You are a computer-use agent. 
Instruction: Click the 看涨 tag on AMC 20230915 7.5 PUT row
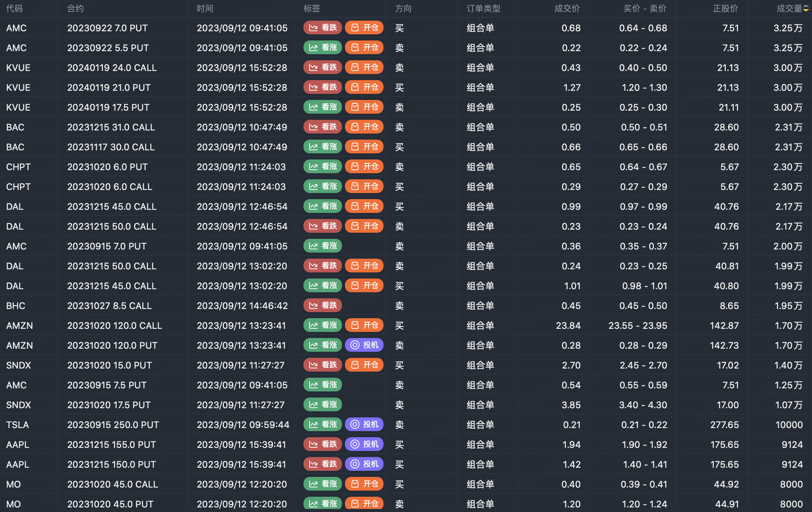point(323,385)
